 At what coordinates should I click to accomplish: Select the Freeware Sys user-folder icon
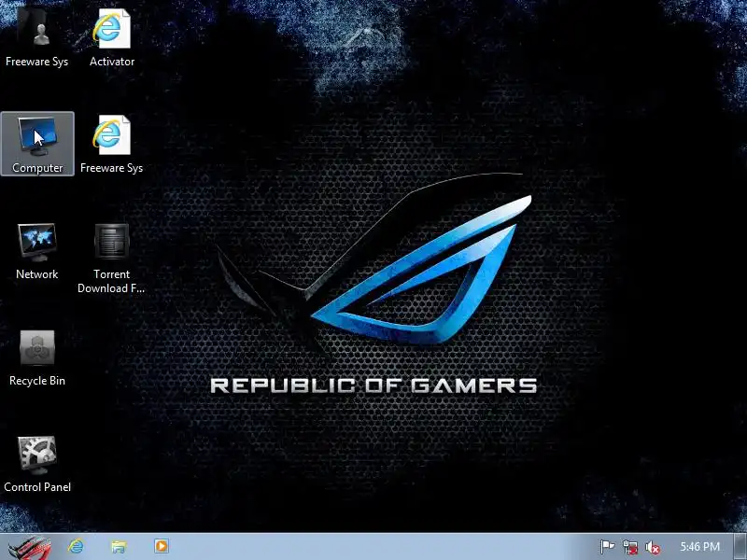point(37,38)
